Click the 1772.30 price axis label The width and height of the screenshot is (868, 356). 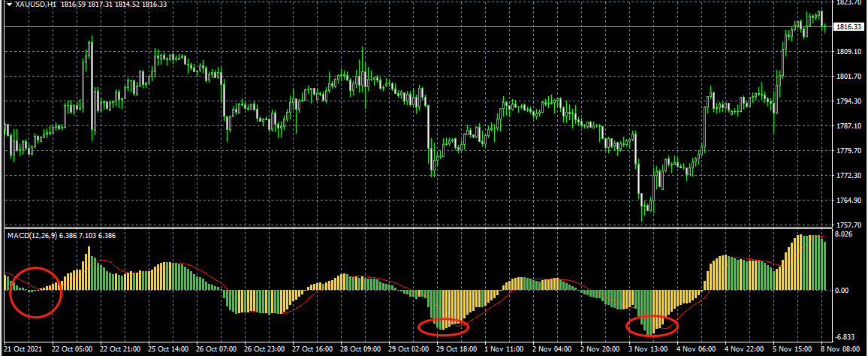click(848, 176)
